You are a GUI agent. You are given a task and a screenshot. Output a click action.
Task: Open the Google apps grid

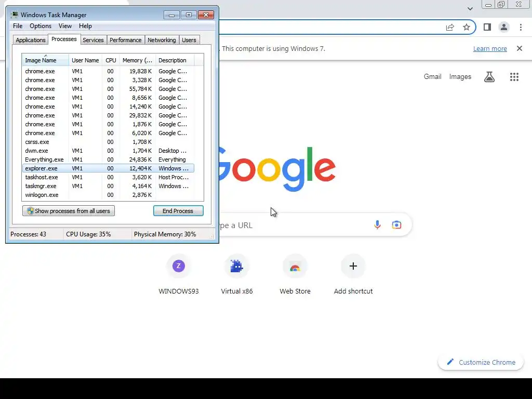(x=514, y=77)
